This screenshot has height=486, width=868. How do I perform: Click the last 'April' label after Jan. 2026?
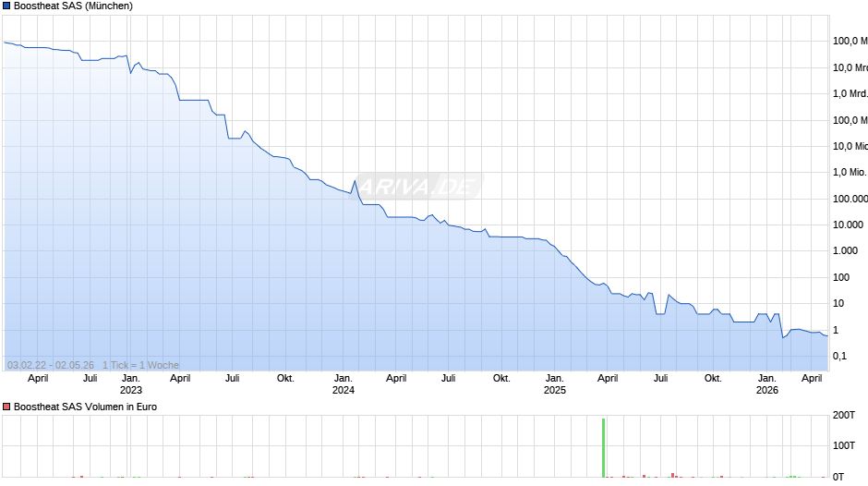812,379
